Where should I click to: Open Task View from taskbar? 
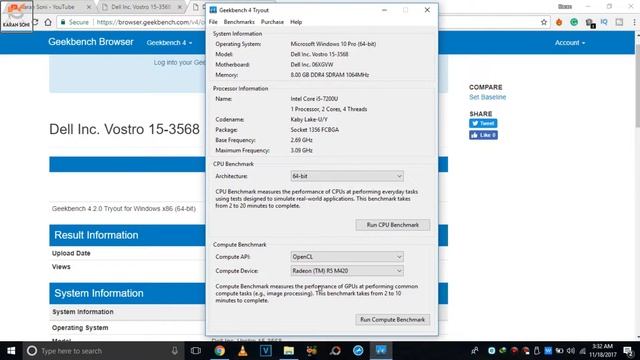(x=196, y=351)
